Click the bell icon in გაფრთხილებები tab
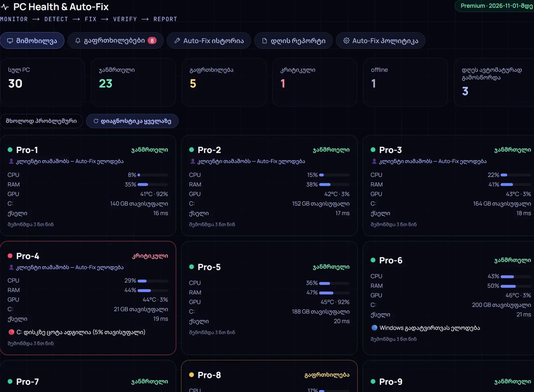This screenshot has width=534, height=392. pos(78,41)
